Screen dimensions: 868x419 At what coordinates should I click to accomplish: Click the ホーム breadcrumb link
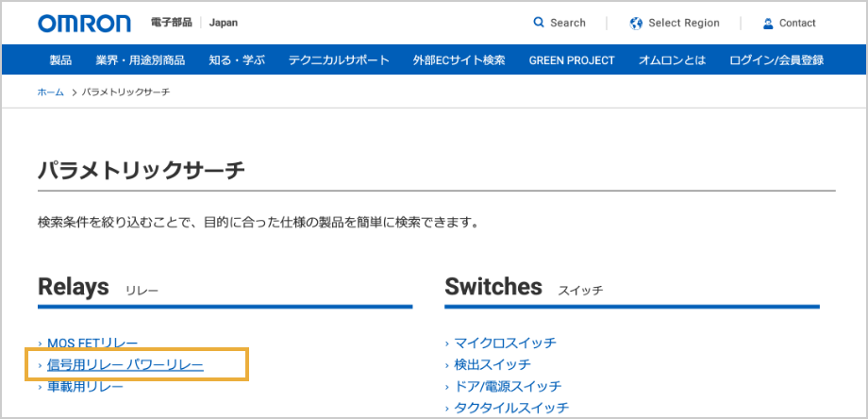point(50,92)
